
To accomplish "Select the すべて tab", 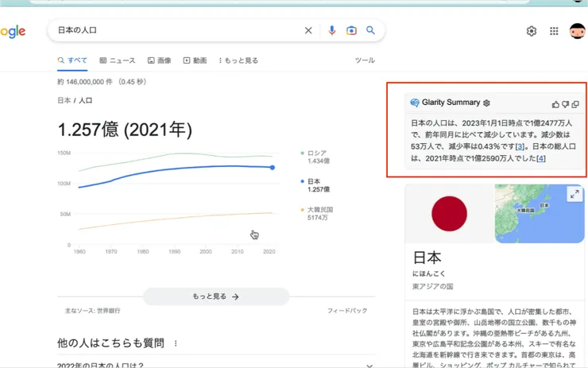I will pos(72,60).
